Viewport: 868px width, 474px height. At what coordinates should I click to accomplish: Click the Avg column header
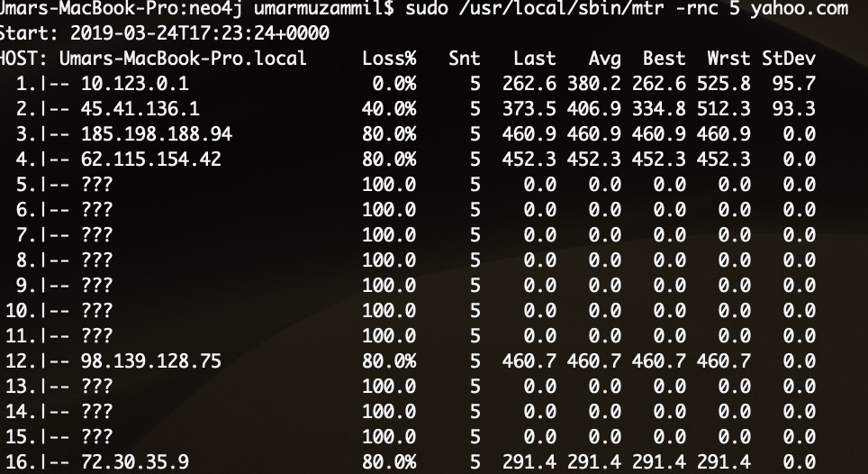click(x=604, y=59)
